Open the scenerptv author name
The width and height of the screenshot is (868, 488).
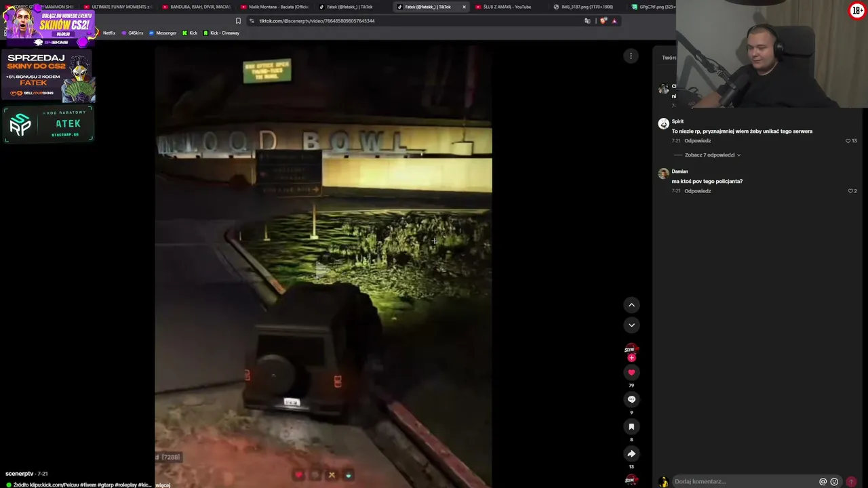coord(19,474)
